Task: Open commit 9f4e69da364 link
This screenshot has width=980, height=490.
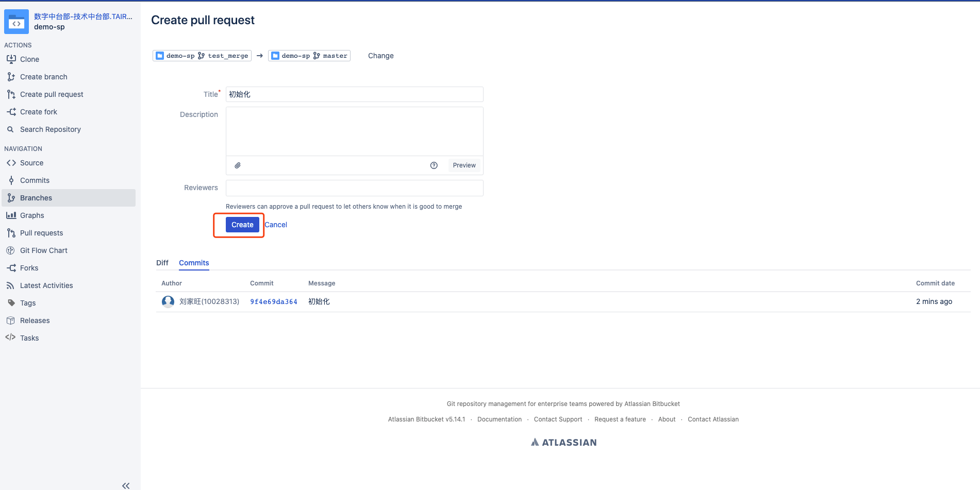Action: click(274, 302)
